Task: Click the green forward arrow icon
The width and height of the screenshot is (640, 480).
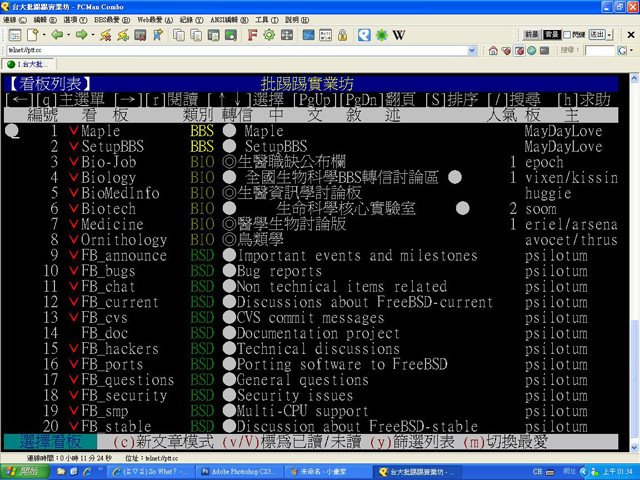Action: [81, 35]
